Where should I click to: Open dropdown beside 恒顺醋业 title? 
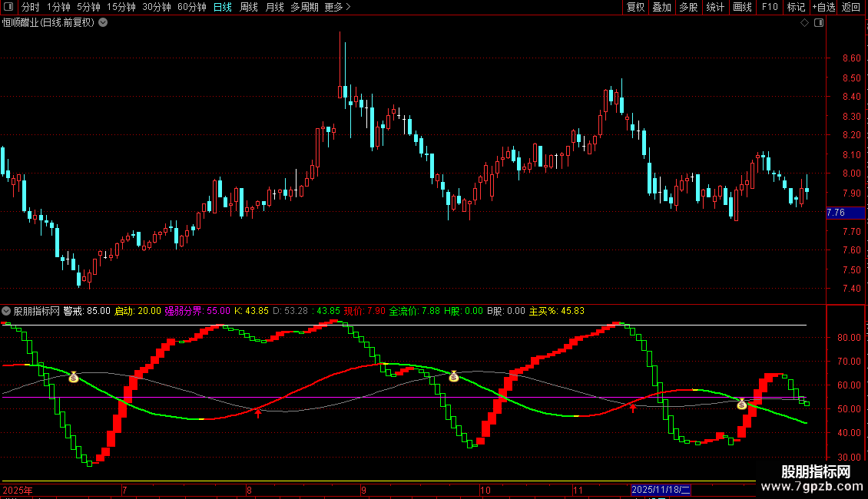pos(103,23)
